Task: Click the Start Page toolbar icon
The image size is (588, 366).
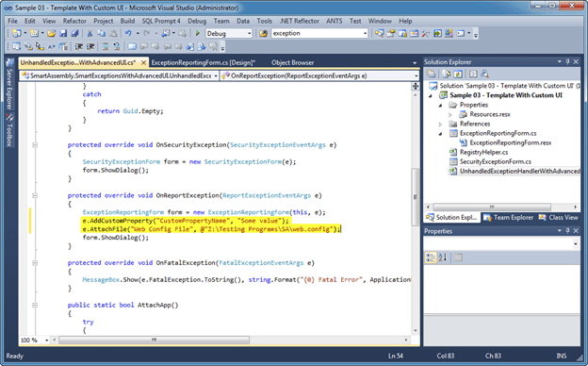Action: (x=437, y=33)
